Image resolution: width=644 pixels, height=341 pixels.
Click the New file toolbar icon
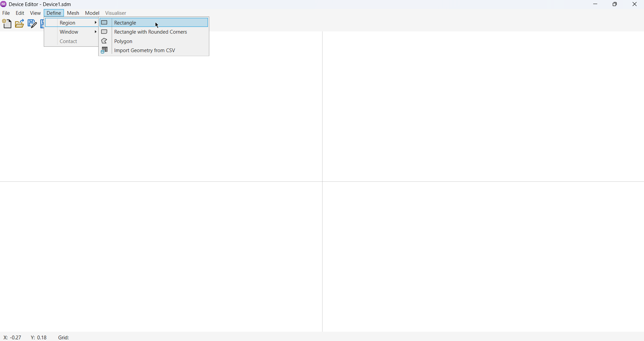coord(7,24)
